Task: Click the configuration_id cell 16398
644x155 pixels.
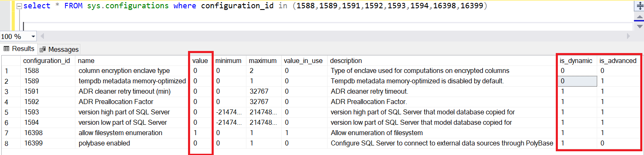Action: pyautogui.click(x=48, y=133)
